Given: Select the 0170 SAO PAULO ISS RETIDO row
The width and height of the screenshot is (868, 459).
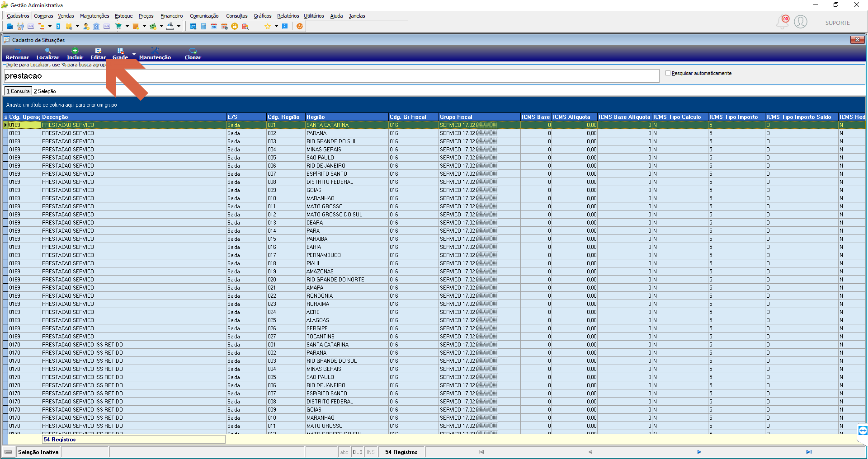Looking at the screenshot, I should coord(434,377).
